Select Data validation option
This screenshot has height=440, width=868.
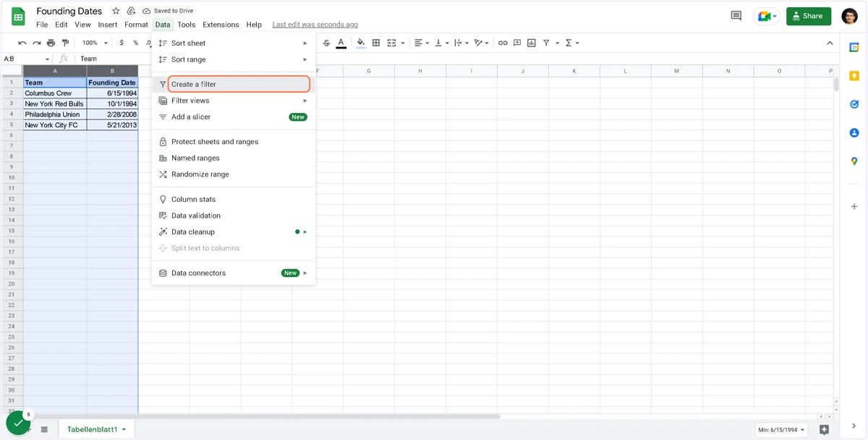pyautogui.click(x=234, y=216)
